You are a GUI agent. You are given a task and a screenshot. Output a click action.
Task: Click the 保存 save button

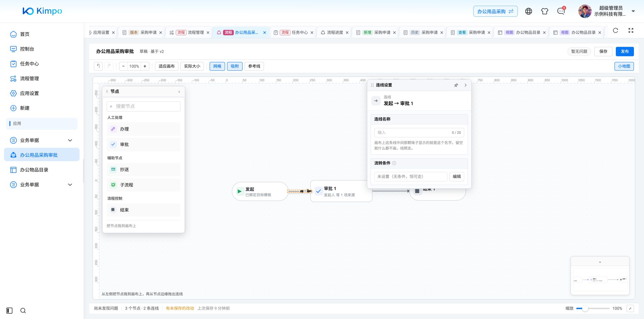603,51
